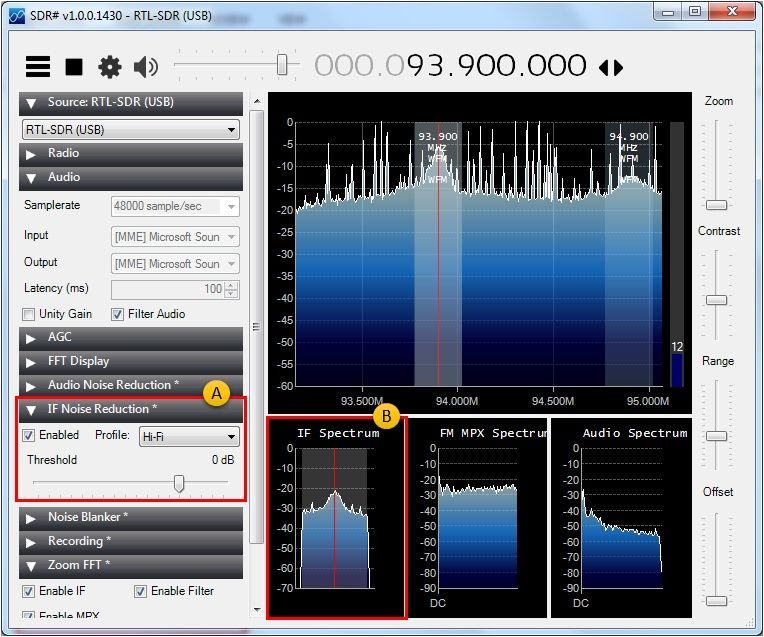Click the frequency tuning left-right arrows
Screen dimensions: 764x637
tap(611, 68)
